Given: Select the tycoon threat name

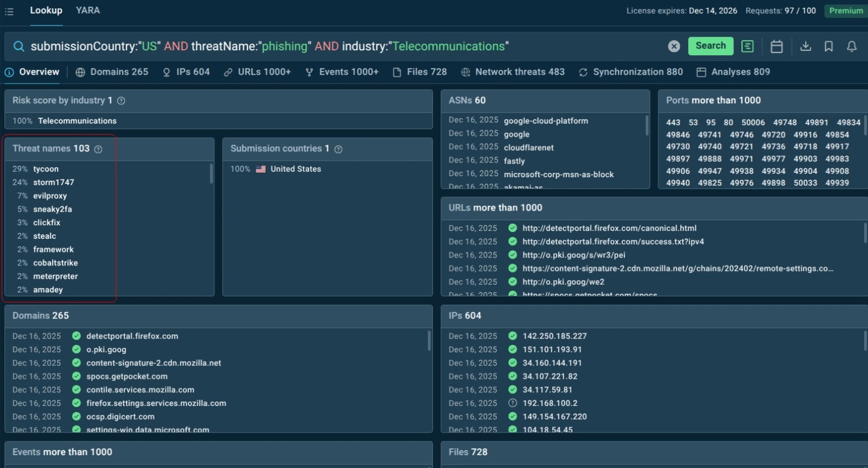Looking at the screenshot, I should pyautogui.click(x=46, y=169).
